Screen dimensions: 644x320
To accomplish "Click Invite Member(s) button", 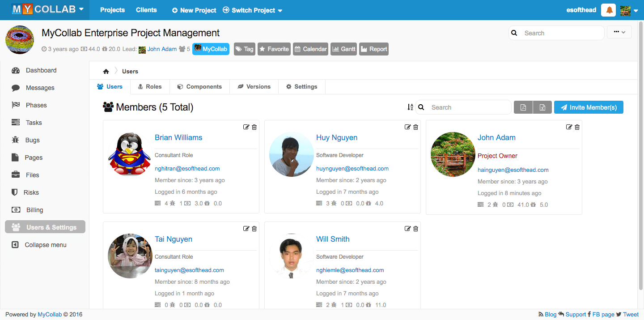I will coord(589,107).
